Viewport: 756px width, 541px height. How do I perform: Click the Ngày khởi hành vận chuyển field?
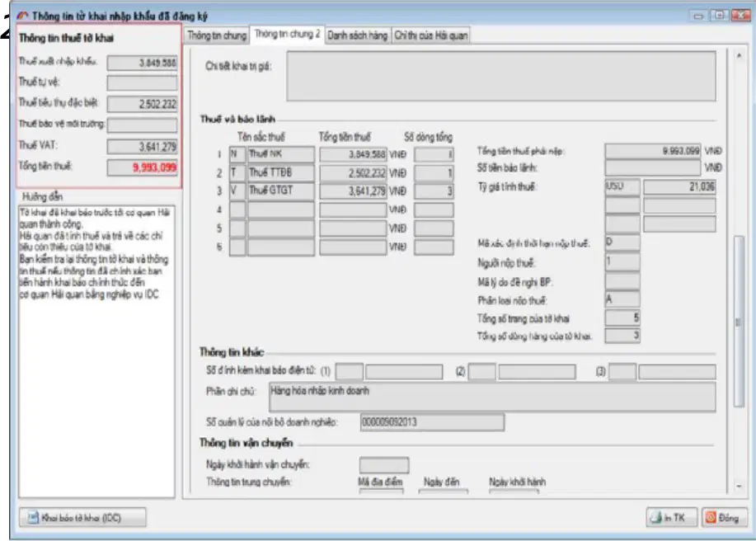tap(384, 465)
